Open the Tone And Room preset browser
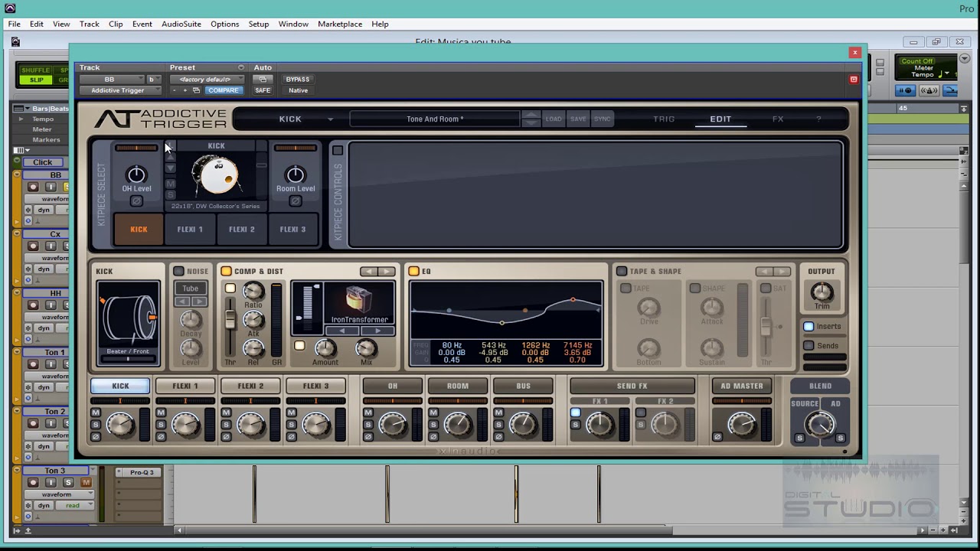 (x=435, y=119)
